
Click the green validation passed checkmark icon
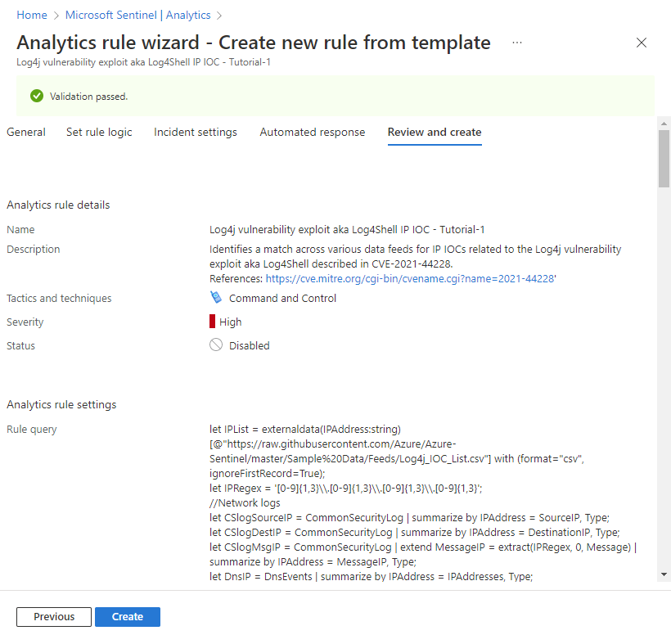pos(37,96)
